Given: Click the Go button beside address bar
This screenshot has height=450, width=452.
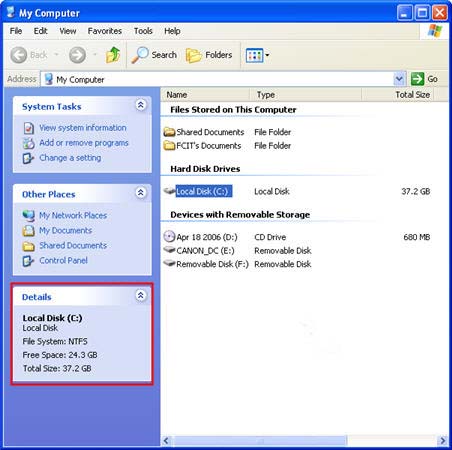Looking at the screenshot, I should pos(425,79).
